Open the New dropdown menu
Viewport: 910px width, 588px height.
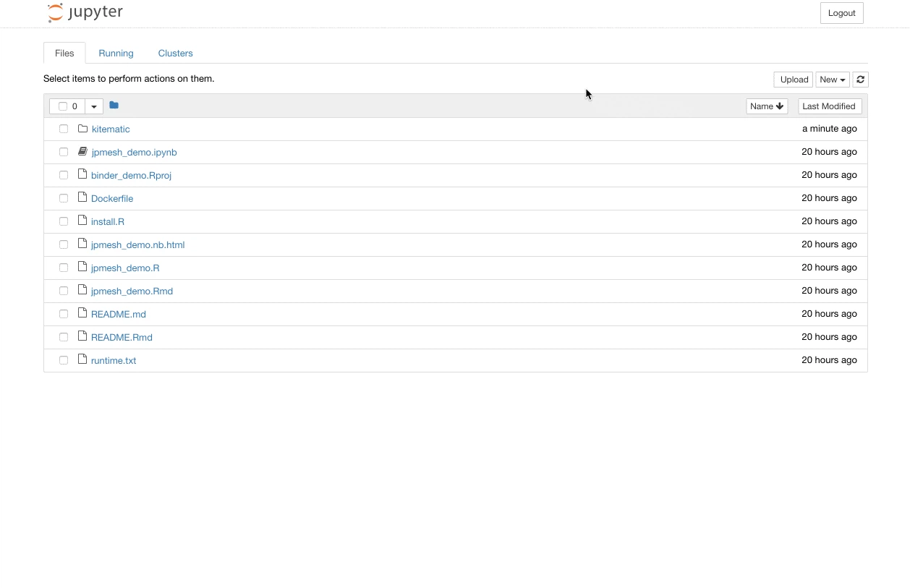coord(833,80)
